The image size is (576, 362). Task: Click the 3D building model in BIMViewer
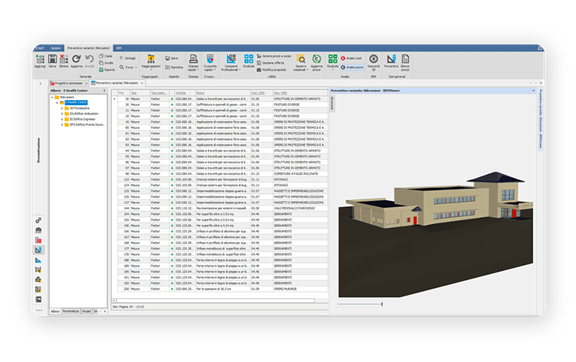pyautogui.click(x=439, y=201)
